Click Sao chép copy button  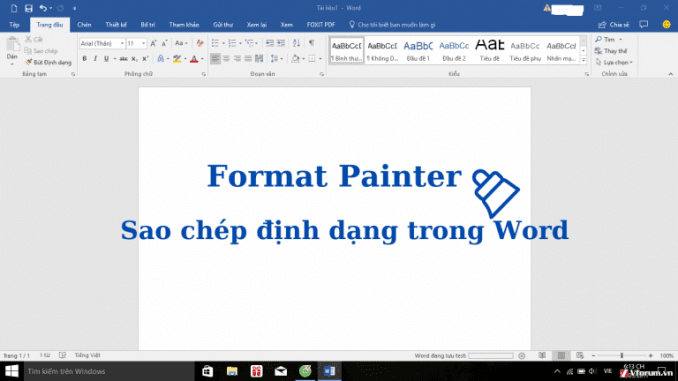(x=41, y=51)
